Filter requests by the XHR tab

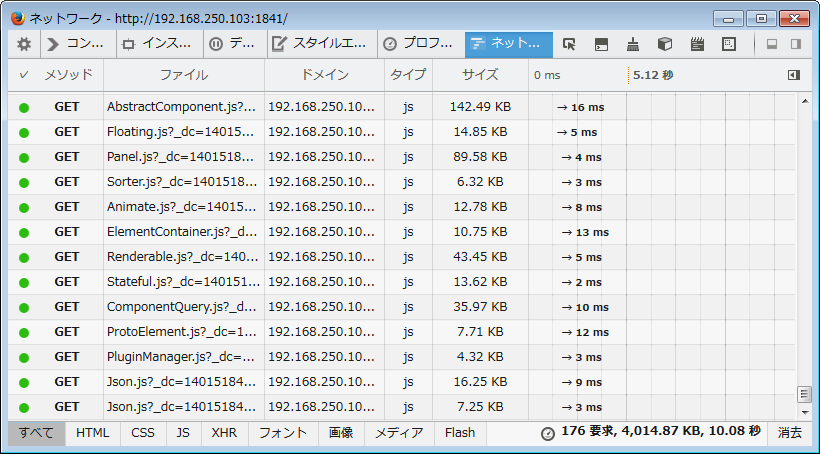pos(224,433)
